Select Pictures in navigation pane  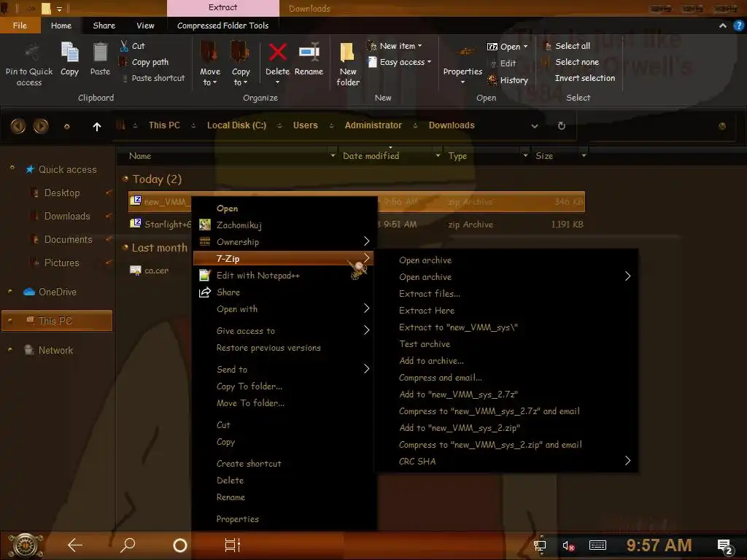point(61,262)
